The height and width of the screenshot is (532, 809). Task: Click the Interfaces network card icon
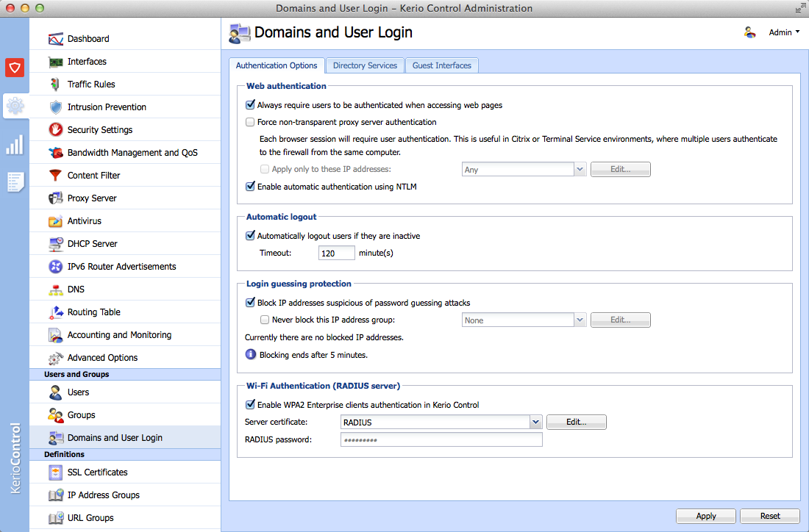point(55,62)
